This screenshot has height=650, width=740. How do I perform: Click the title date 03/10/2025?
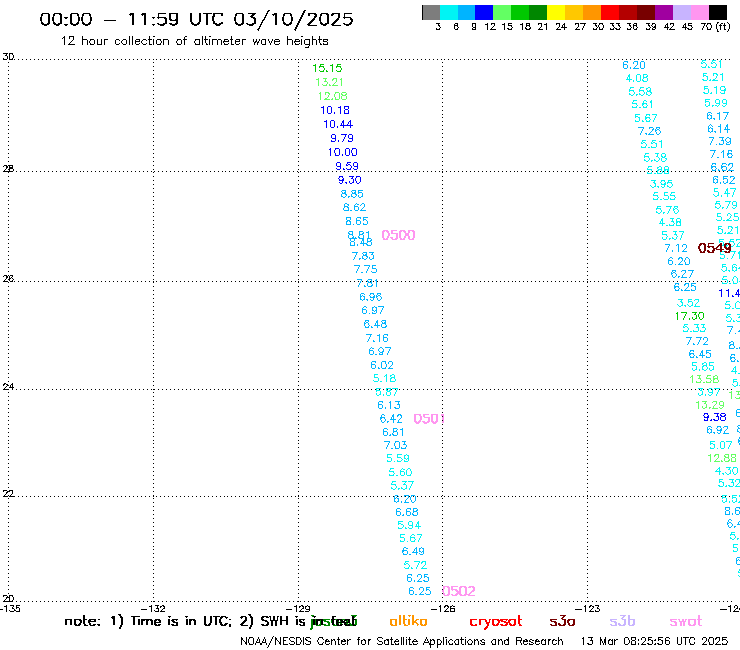[x=293, y=19]
